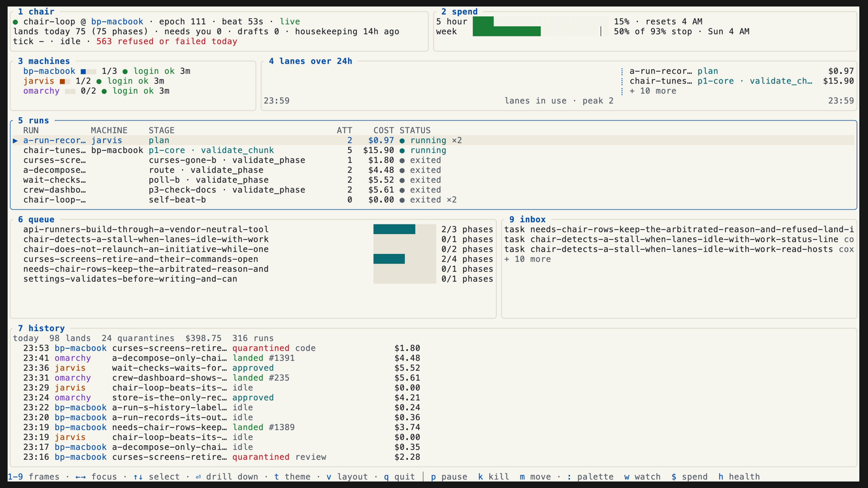Click the live status in chair panel
The image size is (868, 488).
pos(290,22)
